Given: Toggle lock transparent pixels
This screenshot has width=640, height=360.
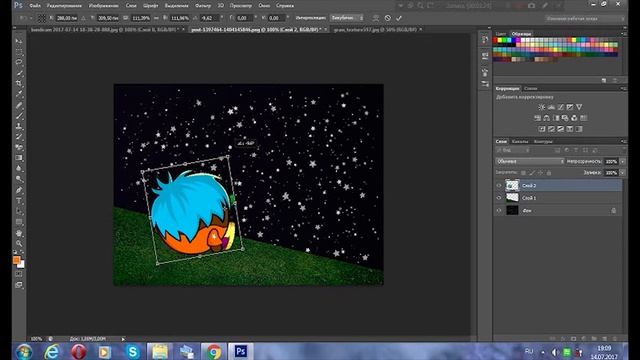Looking at the screenshot, I should point(523,173).
